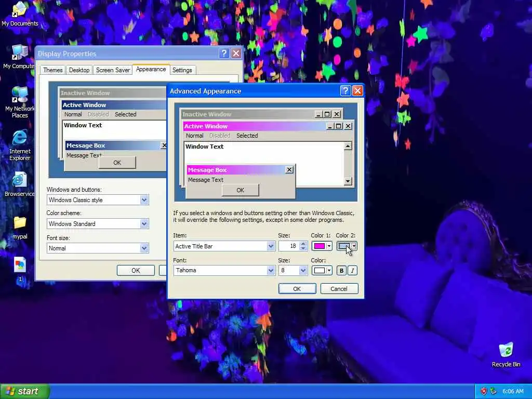Click OK in the preview Message Box
Screen dimensions: 532x399
(x=240, y=190)
